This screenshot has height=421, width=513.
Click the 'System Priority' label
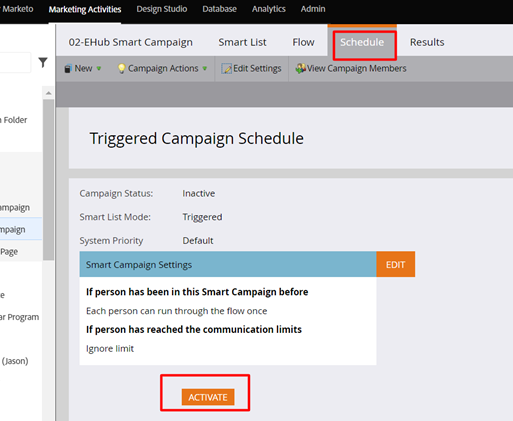point(111,241)
